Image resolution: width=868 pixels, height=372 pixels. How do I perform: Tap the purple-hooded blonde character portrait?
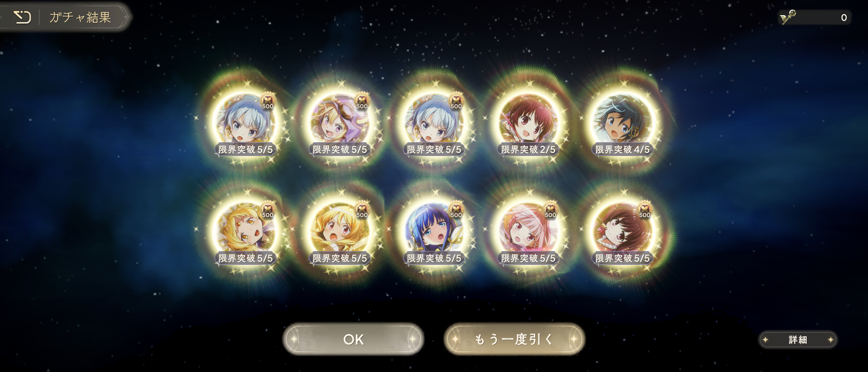point(340,122)
